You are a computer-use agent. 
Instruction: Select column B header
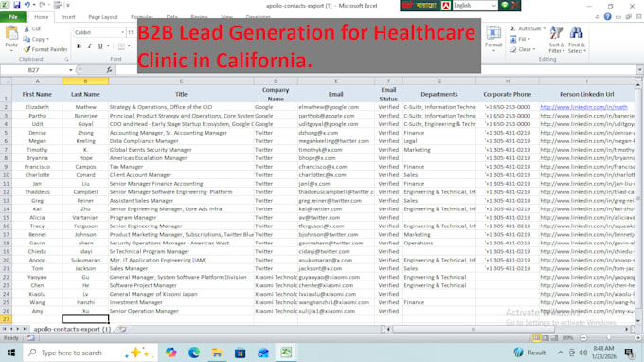click(x=85, y=81)
